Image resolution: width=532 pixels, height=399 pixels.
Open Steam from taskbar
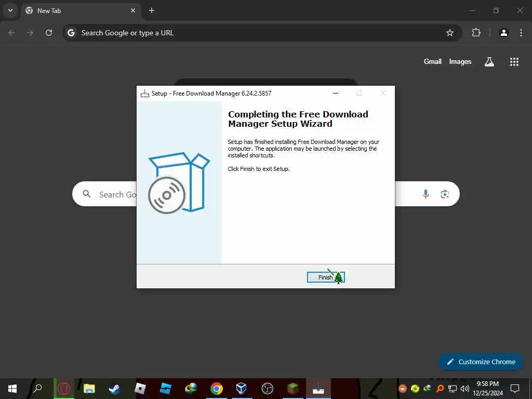pos(114,389)
